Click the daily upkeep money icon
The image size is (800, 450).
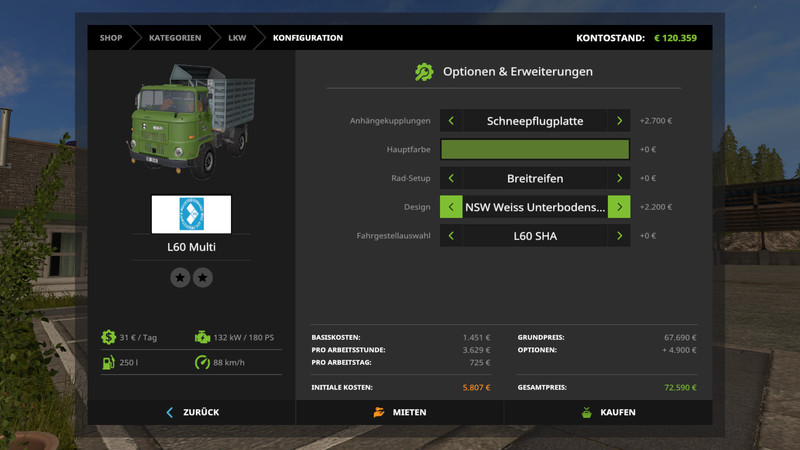108,338
